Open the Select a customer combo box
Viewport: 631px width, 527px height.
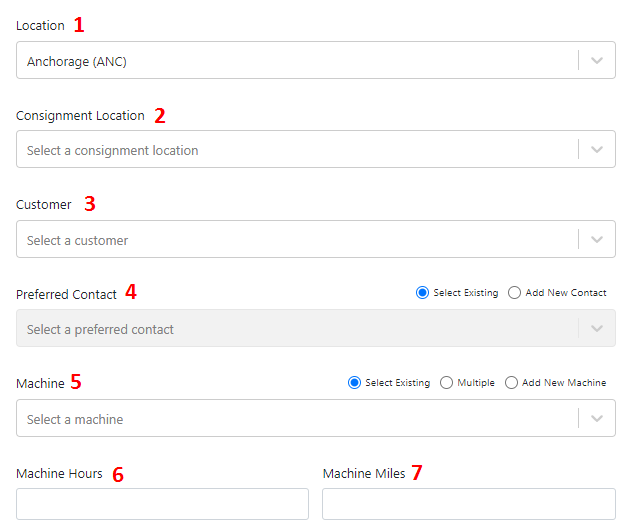coord(316,239)
